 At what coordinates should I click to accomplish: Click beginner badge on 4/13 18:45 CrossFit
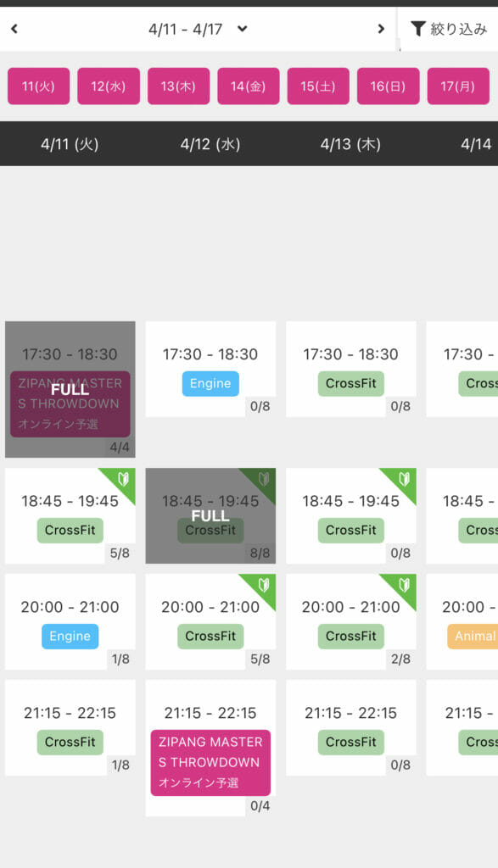click(x=404, y=479)
